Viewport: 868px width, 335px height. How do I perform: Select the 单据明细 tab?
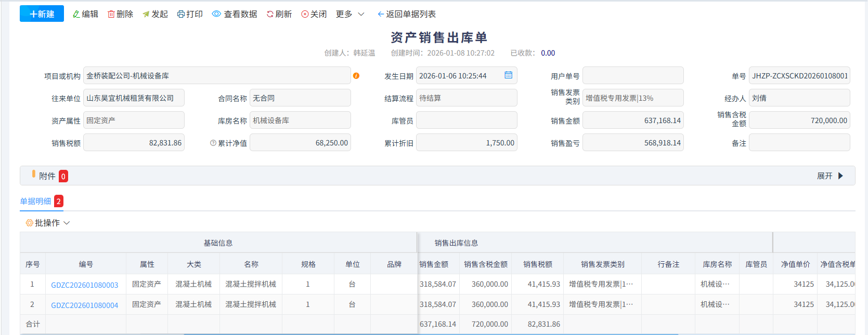point(36,202)
